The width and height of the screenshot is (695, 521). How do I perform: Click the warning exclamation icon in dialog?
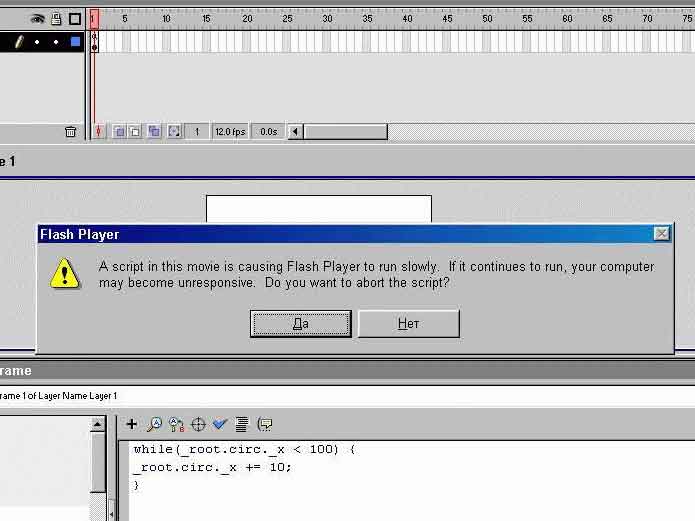(65, 274)
